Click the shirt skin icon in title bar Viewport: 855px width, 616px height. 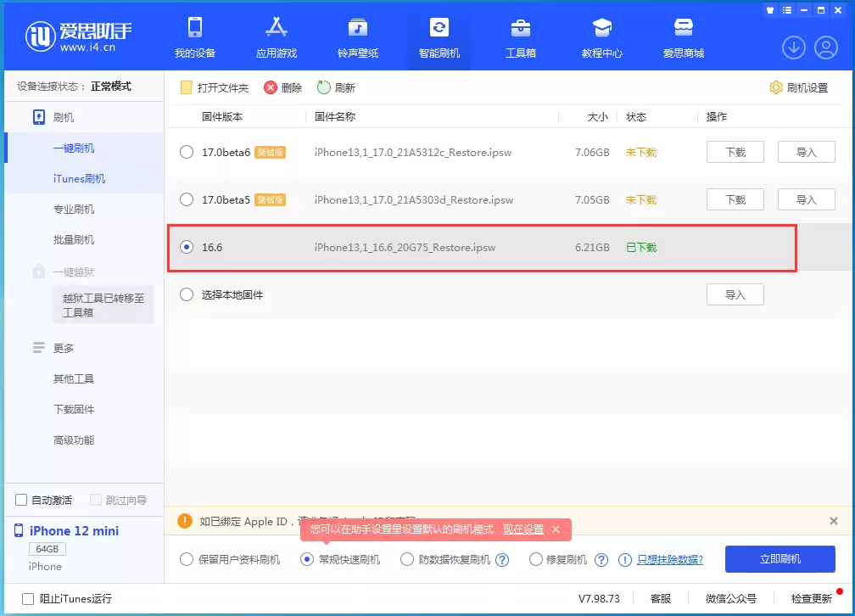point(770,10)
